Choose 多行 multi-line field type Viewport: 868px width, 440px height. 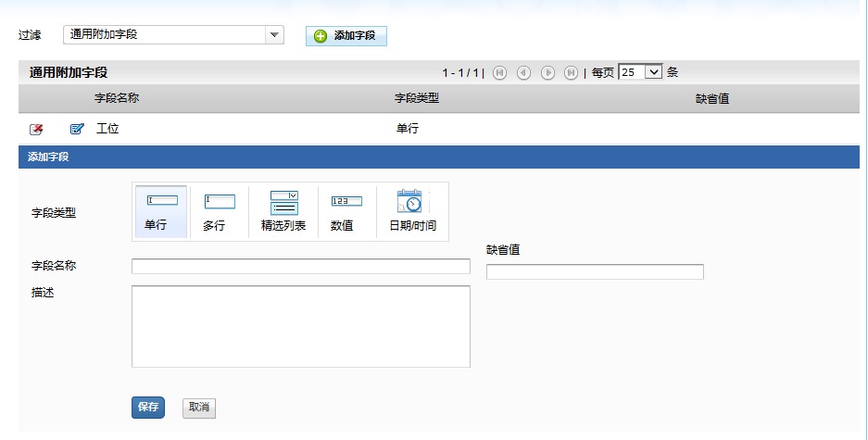pos(220,212)
